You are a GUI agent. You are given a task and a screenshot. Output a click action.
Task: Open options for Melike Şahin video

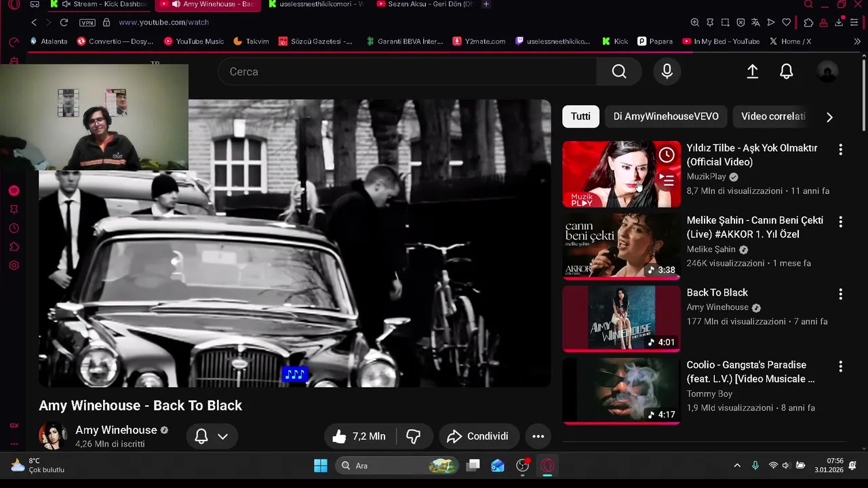click(x=840, y=222)
